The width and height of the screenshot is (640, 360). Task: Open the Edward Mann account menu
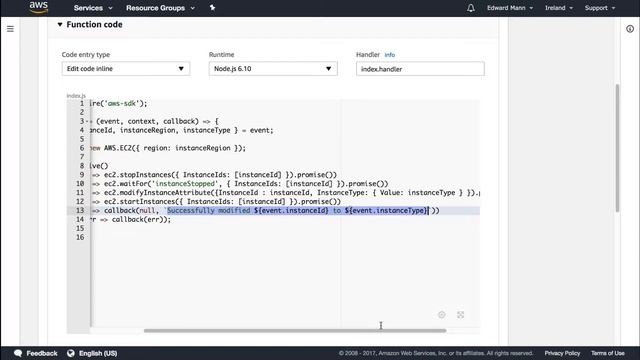509,8
